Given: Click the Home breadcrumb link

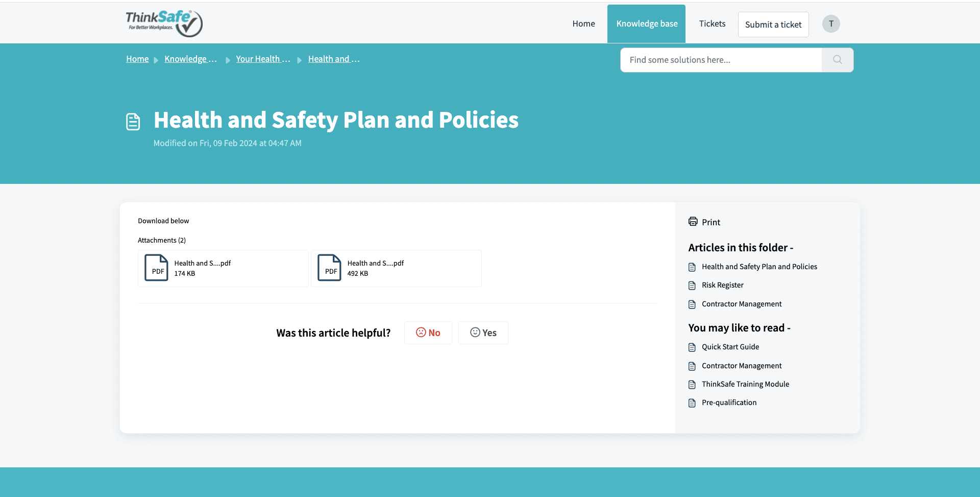Looking at the screenshot, I should click(137, 59).
